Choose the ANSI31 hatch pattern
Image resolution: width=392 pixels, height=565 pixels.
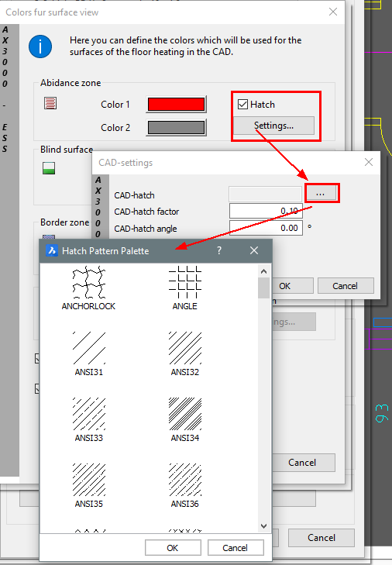click(x=88, y=354)
